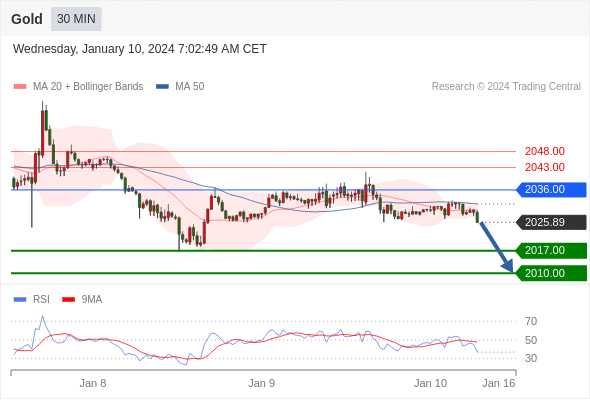Toggle the 9MA legend entry
The image size is (590, 400).
pos(82,300)
